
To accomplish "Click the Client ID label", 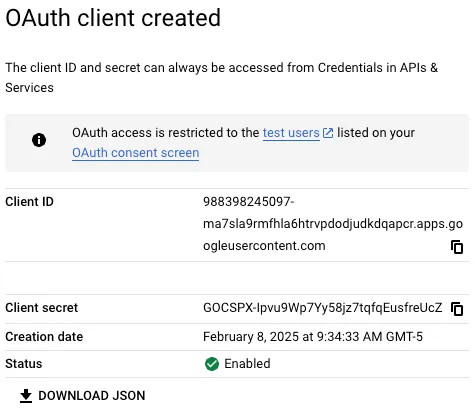I will point(29,202).
